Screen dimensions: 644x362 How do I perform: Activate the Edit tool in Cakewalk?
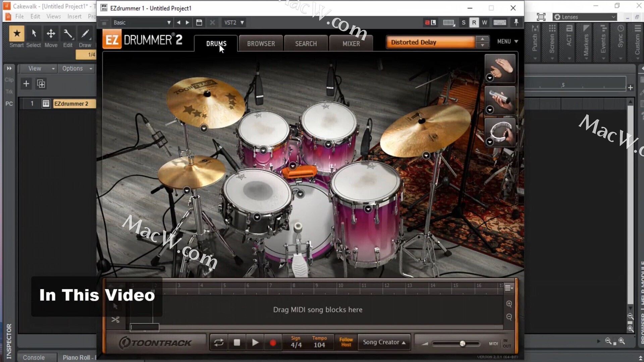[68, 37]
